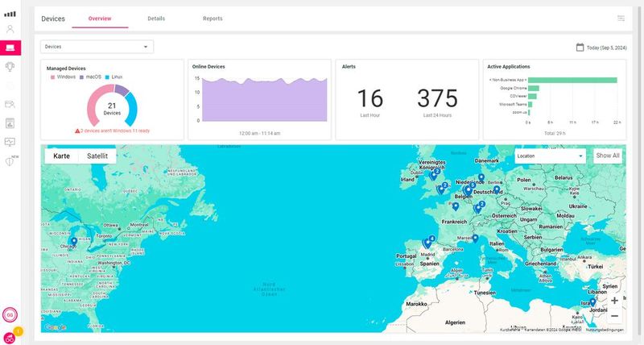This screenshot has width=644, height=345.
Task: Click the calendar icon beside Today
Action: [580, 48]
